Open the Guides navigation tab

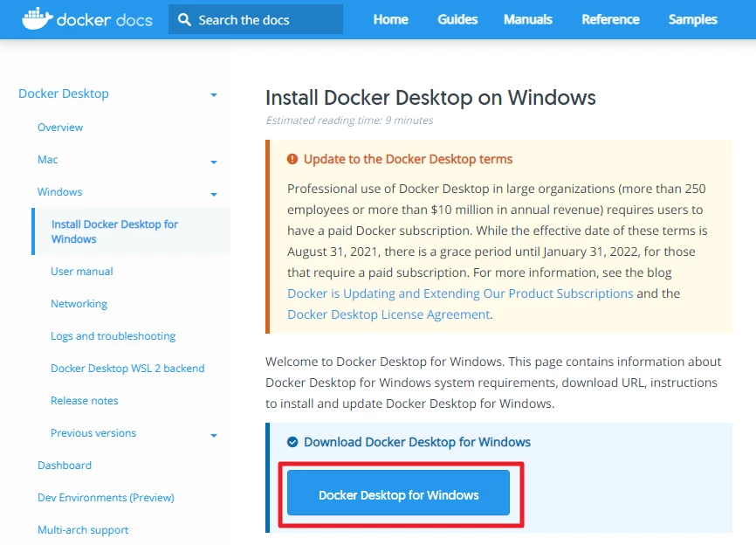coord(457,19)
